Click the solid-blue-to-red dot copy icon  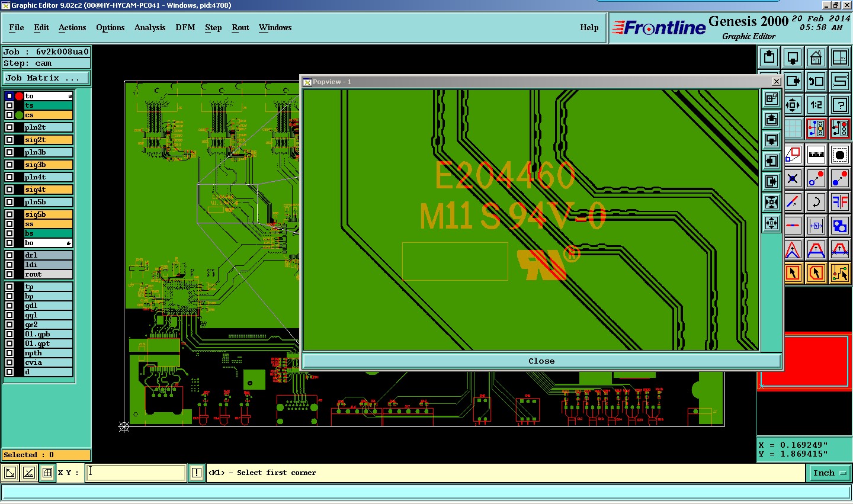tap(840, 178)
